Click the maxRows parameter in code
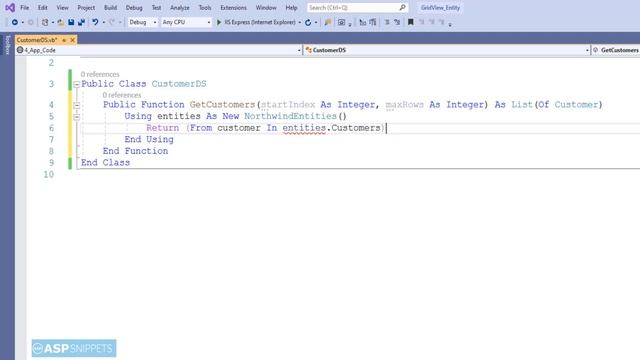 [404, 105]
